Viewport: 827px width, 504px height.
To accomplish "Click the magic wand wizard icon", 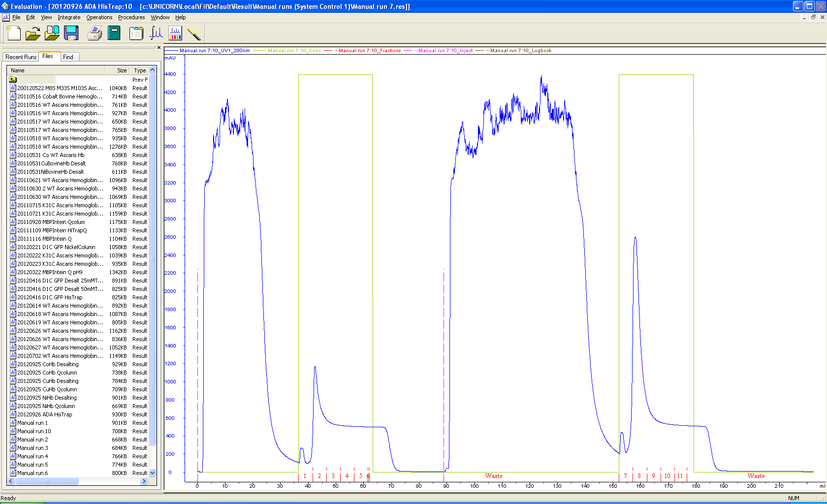I will (194, 33).
